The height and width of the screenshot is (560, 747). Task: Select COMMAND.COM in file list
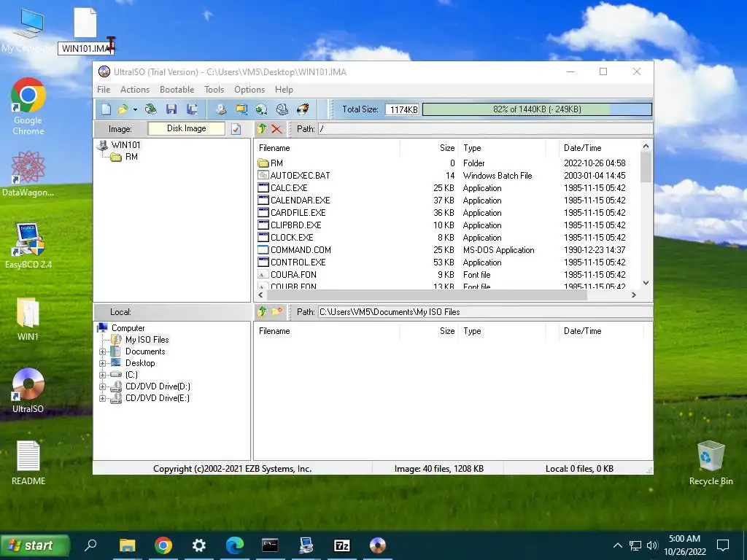coord(301,250)
